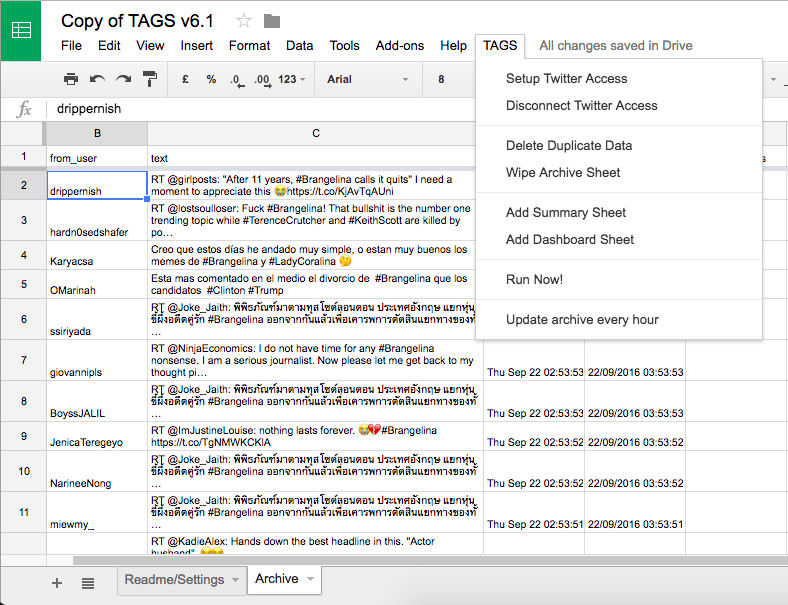
Task: Select the @ImJustineLouise tweet text cell
Action: 316,436
